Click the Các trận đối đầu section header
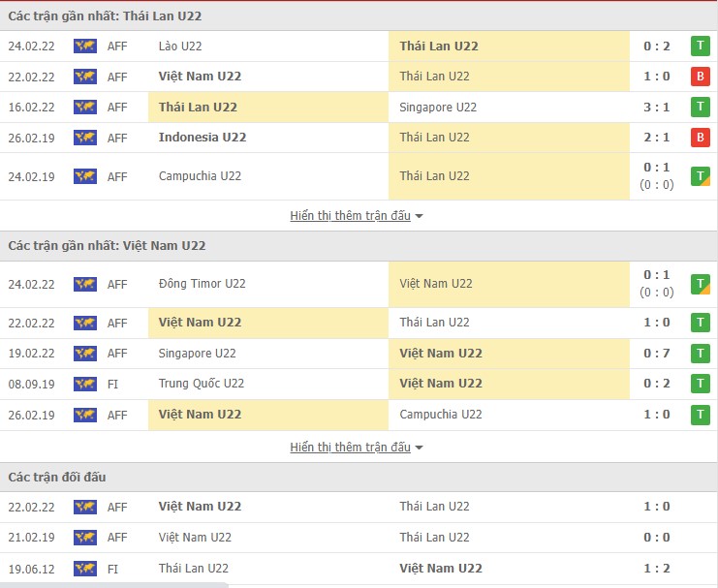 (x=57, y=478)
